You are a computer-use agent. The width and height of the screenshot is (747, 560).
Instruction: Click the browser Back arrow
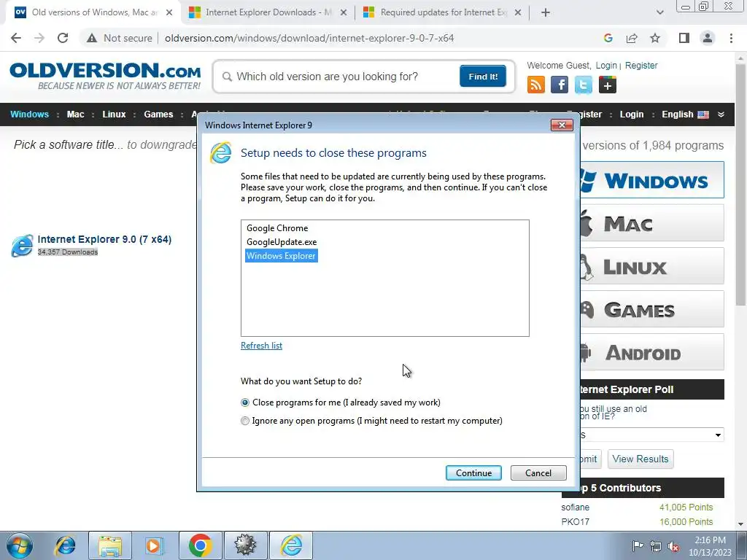tap(16, 38)
